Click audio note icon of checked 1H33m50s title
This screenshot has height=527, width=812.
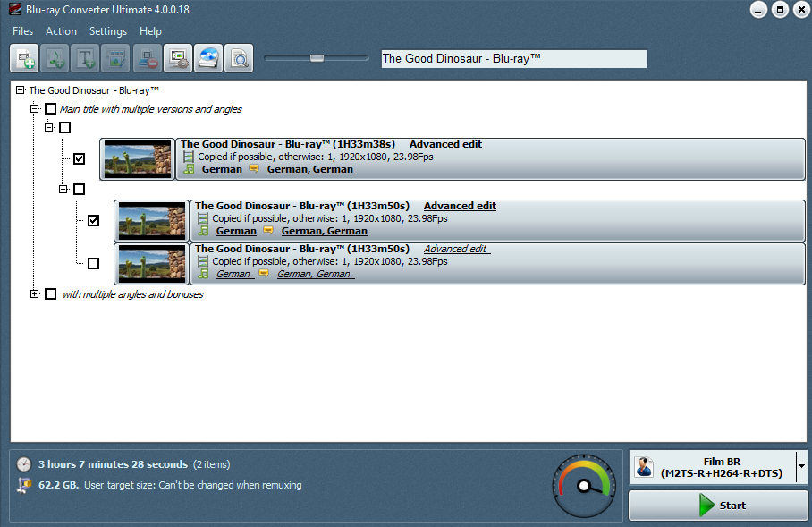(x=204, y=231)
